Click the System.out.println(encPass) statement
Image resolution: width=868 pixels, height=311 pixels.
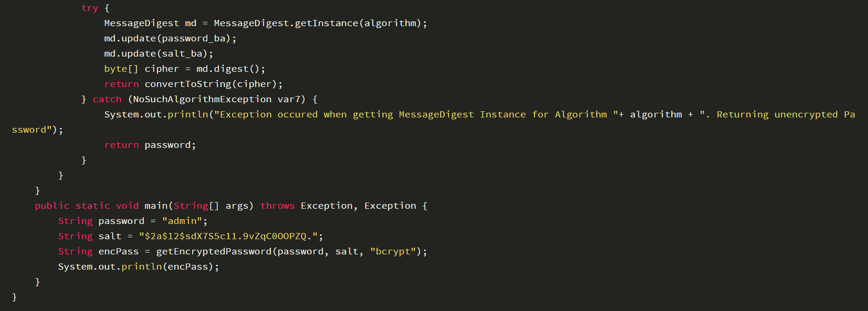[138, 267]
